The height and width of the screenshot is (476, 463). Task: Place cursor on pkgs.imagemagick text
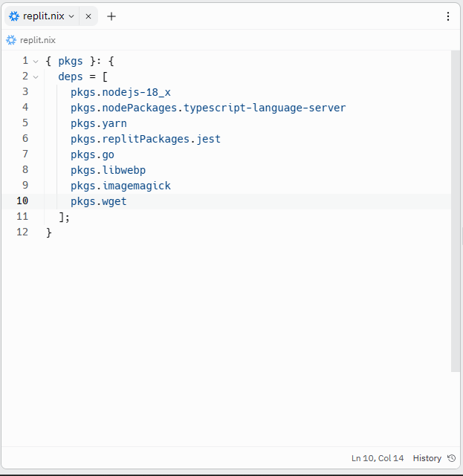click(x=120, y=185)
